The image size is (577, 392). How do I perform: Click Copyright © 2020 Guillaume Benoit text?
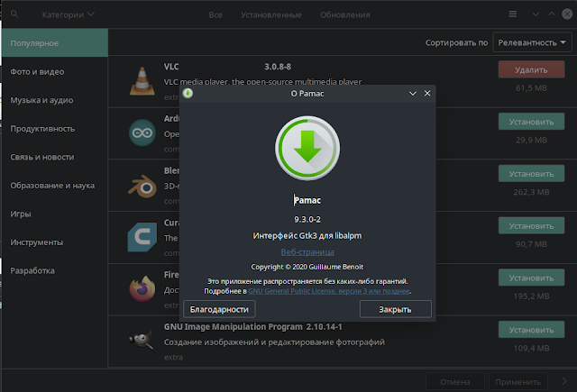pos(307,267)
